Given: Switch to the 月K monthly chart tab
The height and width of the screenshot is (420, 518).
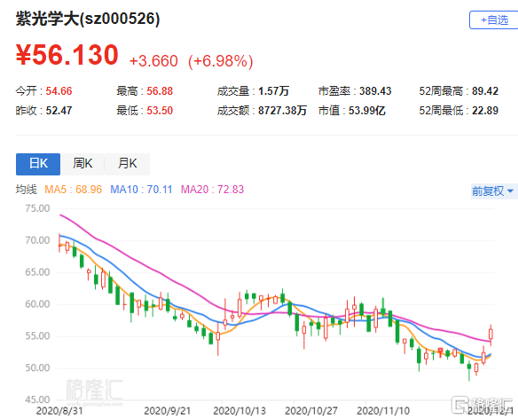Looking at the screenshot, I should pos(127,164).
